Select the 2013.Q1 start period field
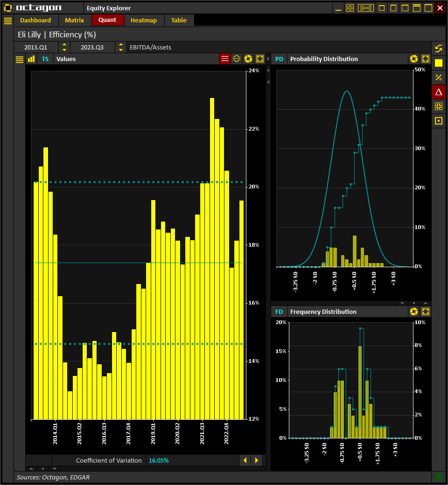Screen dimensions: 448x485 [36, 47]
